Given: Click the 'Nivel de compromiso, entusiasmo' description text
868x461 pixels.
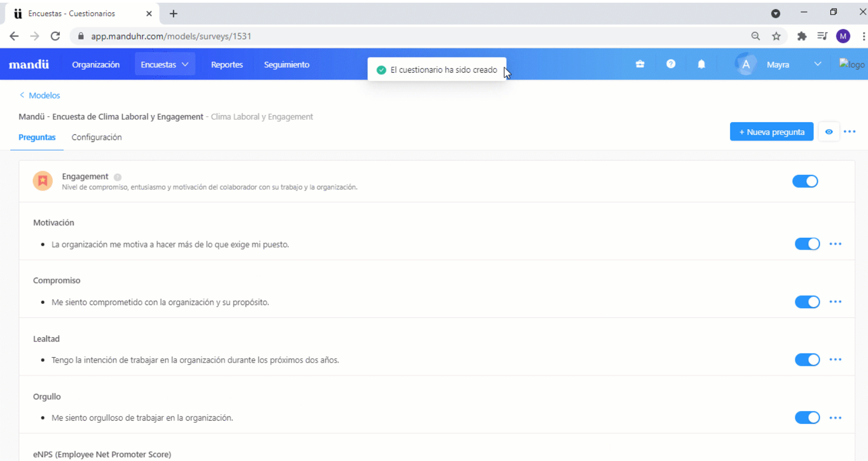Looking at the screenshot, I should point(209,187).
